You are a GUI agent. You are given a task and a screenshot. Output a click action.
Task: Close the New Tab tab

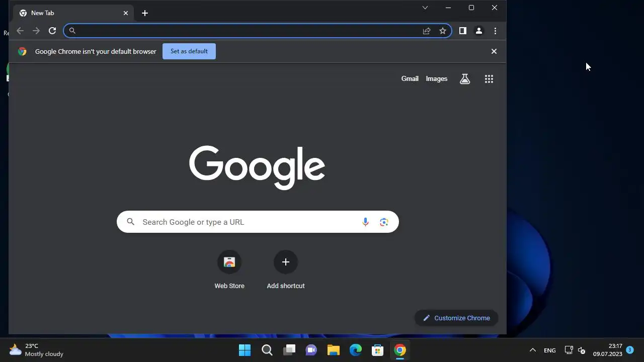126,13
